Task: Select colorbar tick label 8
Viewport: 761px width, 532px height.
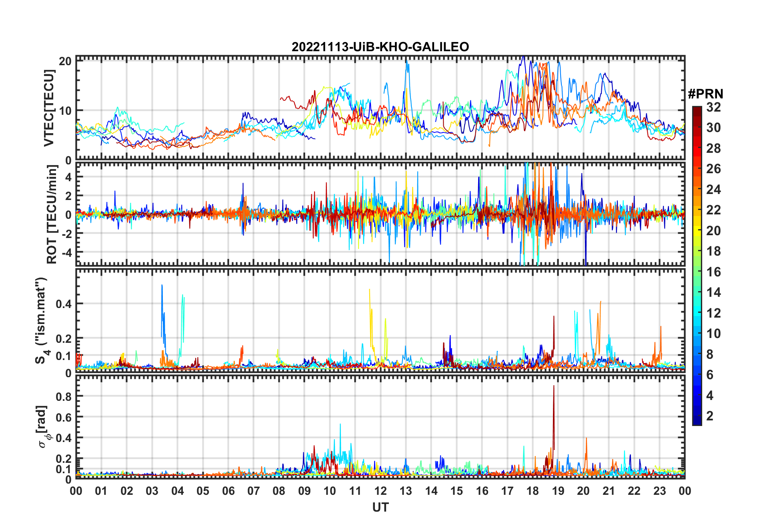Action: coord(710,354)
